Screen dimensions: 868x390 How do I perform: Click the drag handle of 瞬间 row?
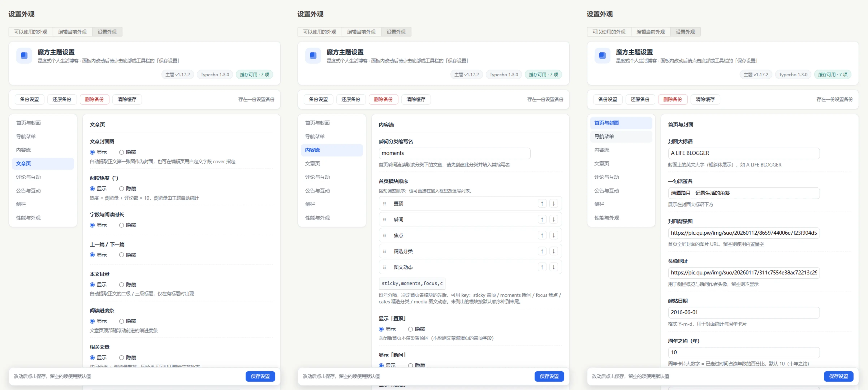(385, 220)
